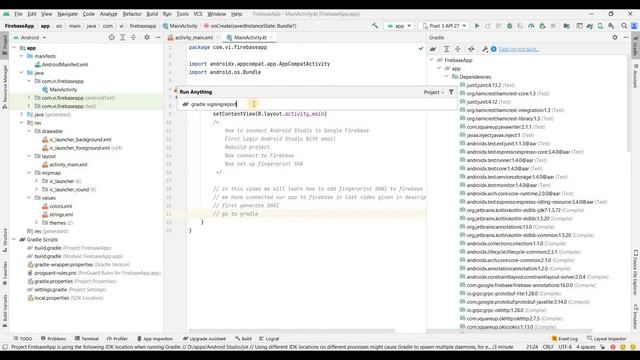This screenshot has height=360, width=640.
Task: Toggle the Build Variants side tab
Action: (x=4, y=311)
